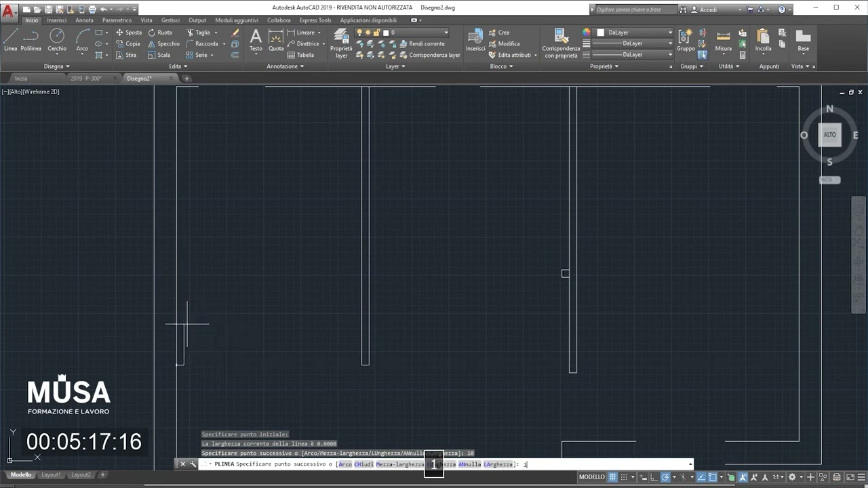Screen dimensions: 868x488
Task: Open the Express Tools ribbon tab
Action: coord(315,20)
